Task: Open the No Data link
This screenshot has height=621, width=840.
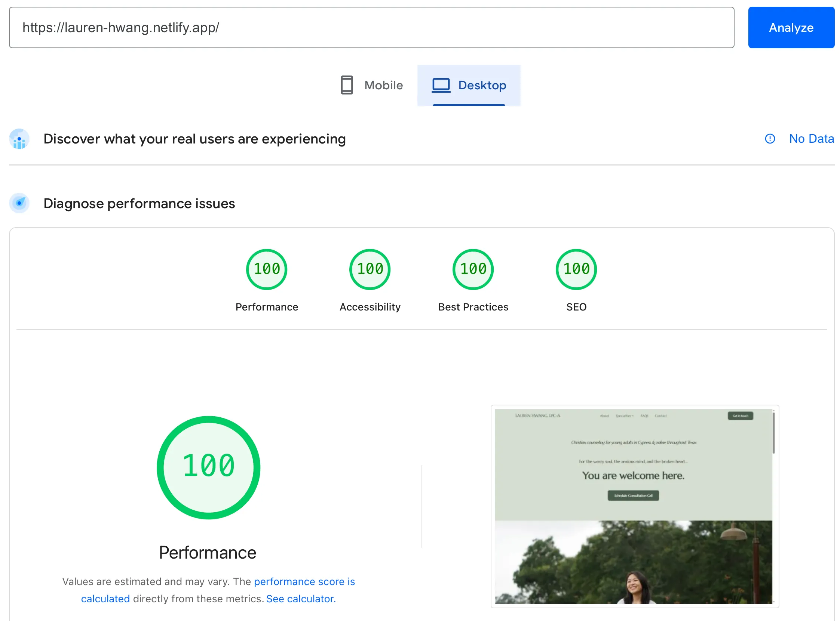Action: [812, 139]
